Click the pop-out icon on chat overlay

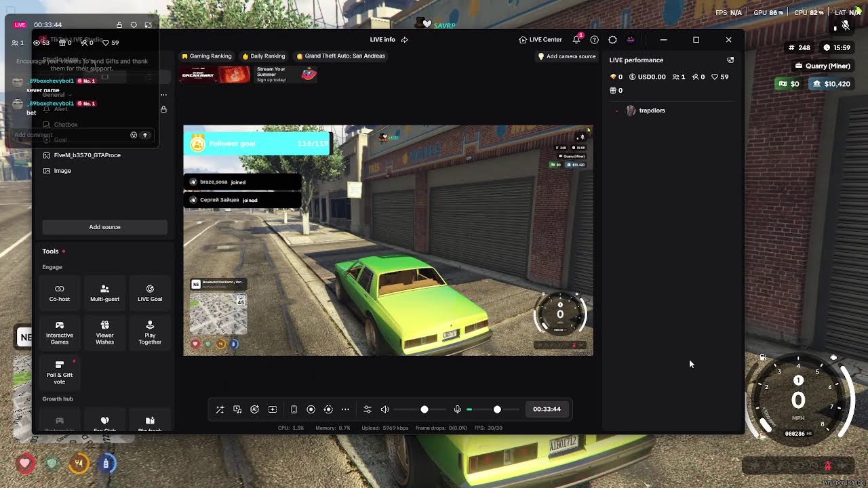click(148, 25)
